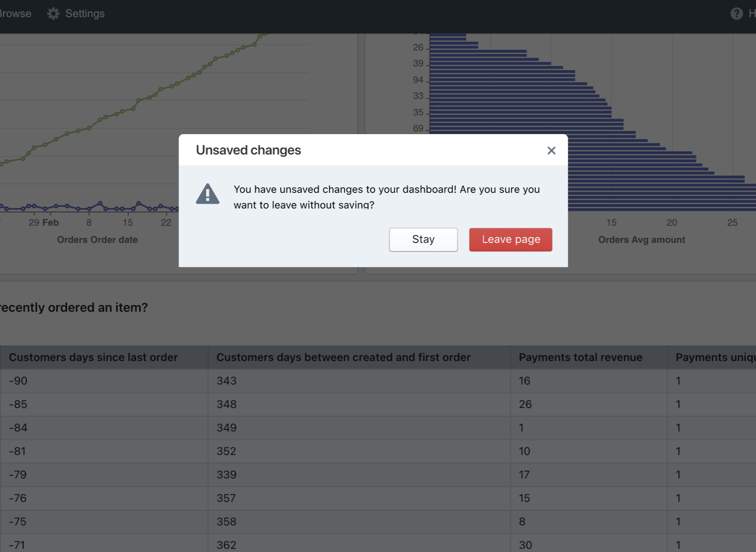This screenshot has height=552, width=756.
Task: Click the Help question mark icon
Action: pos(736,13)
